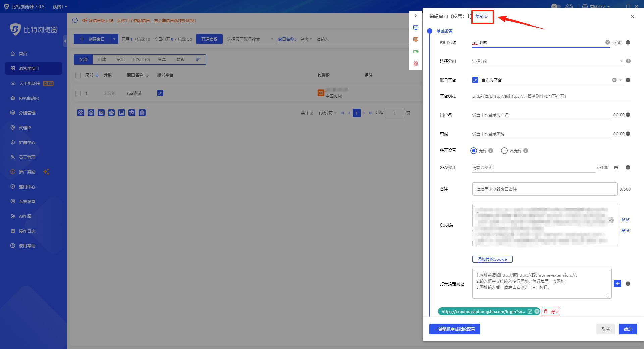Viewport: 644px width, 349px height.
Task: Select the 不允许 multi-open radio button
Action: click(504, 151)
